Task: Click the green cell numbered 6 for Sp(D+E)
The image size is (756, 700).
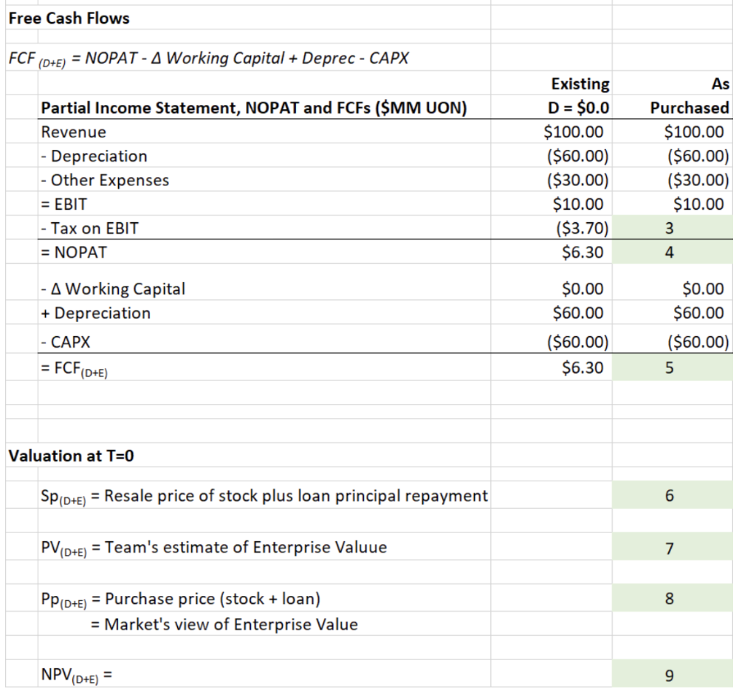Action: click(672, 495)
